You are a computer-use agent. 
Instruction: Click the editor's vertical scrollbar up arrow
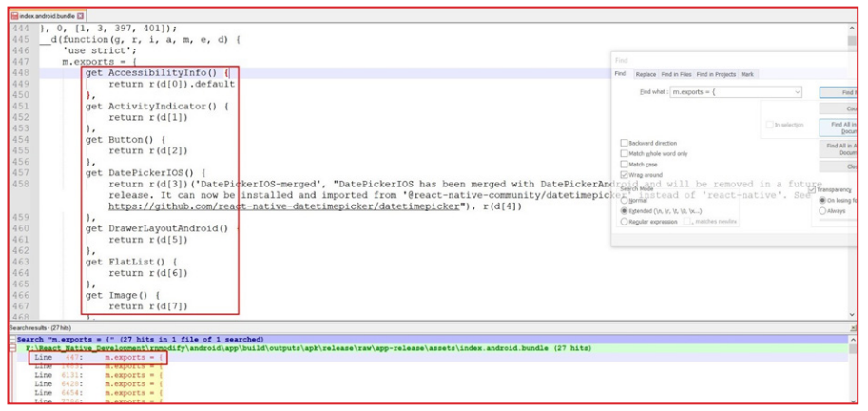coord(852,28)
